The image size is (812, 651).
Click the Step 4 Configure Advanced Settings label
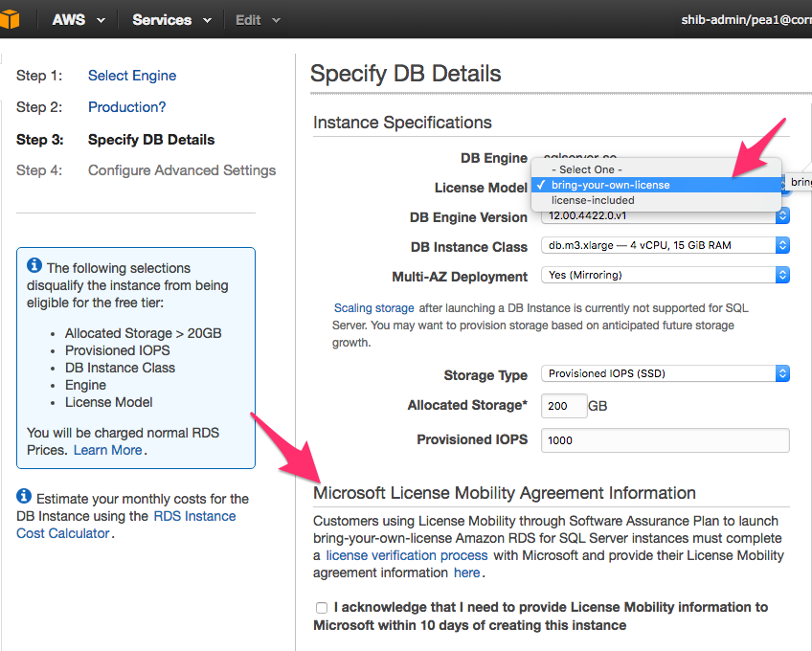[182, 170]
